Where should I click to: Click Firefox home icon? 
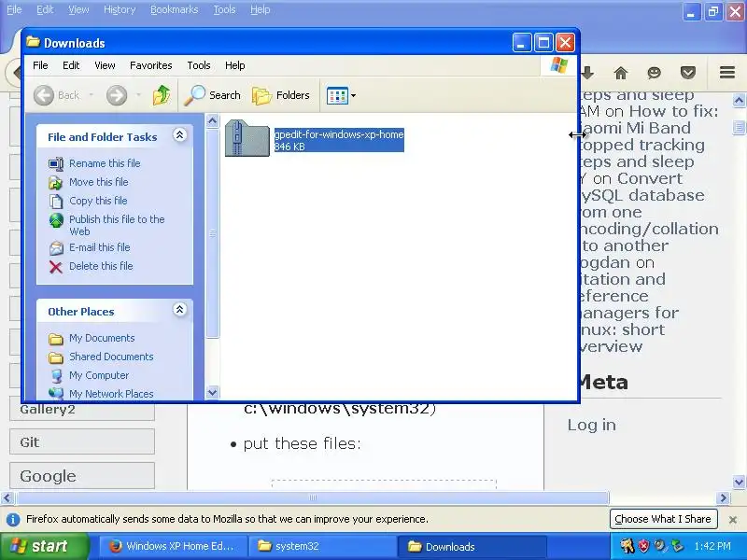click(621, 73)
